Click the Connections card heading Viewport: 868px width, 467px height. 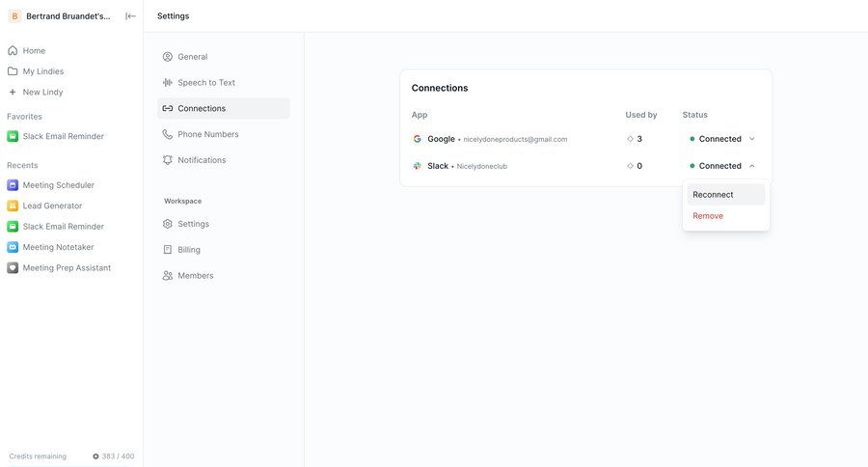(x=440, y=88)
